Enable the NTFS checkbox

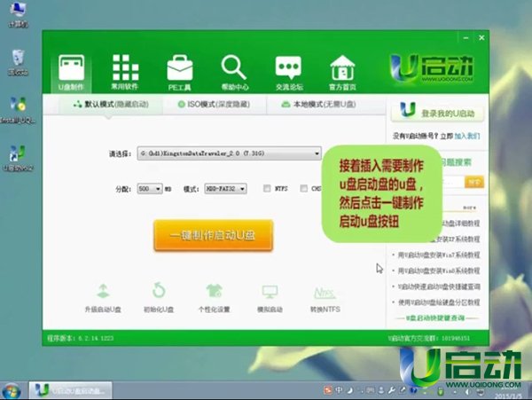[267, 188]
